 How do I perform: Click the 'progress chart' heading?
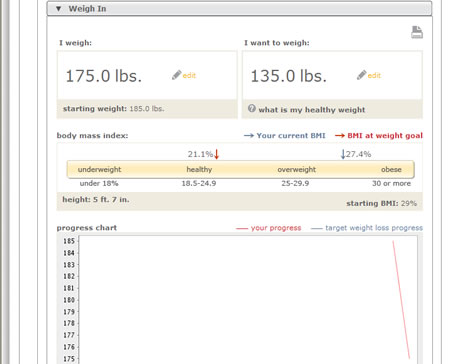click(87, 228)
